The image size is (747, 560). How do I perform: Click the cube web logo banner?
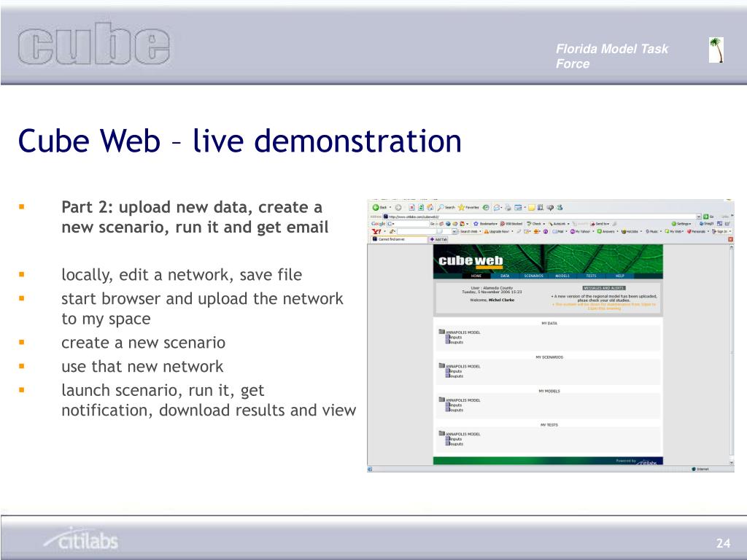tap(471, 260)
